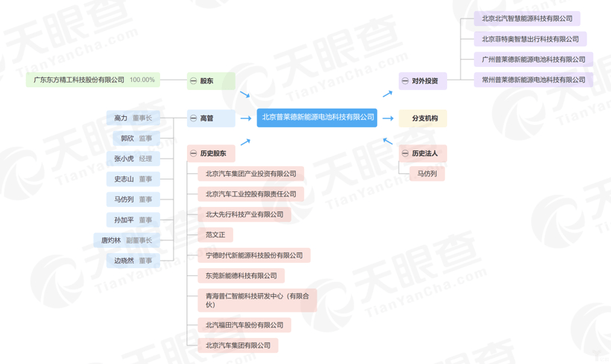Open invested company 广州普莱德新能源电池科技有限公司
Screen dimensions: 611x364
click(534, 60)
